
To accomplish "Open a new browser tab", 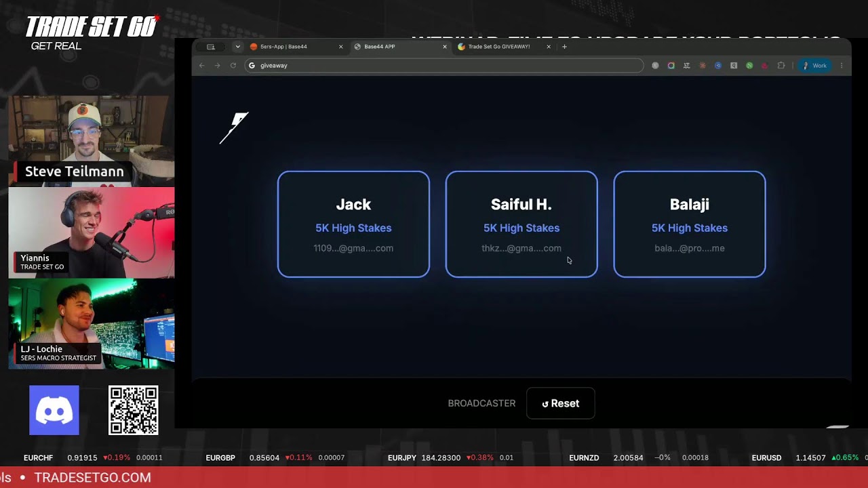I will (564, 47).
